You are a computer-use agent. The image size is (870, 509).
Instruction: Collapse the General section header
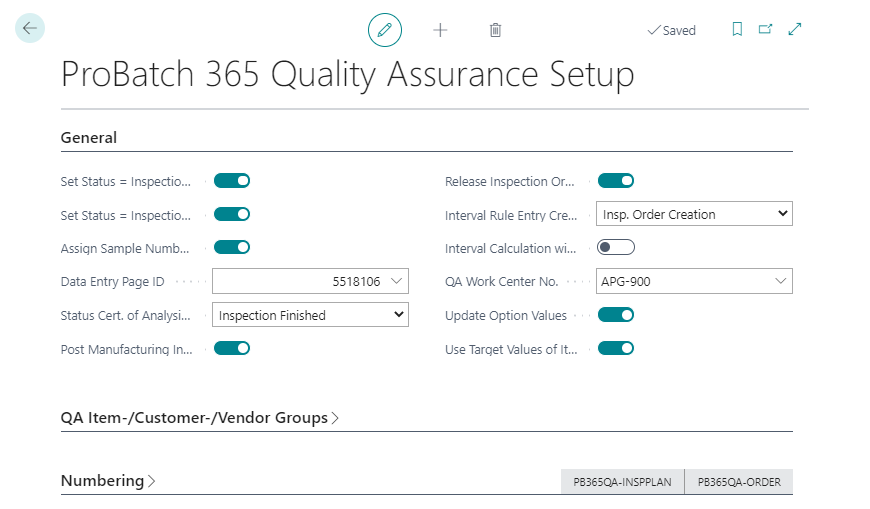point(89,138)
